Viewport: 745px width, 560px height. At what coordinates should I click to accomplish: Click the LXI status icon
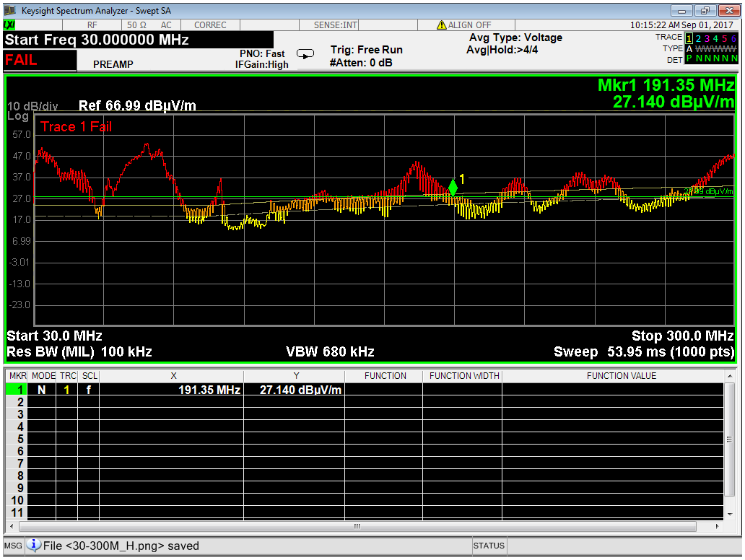(9, 25)
